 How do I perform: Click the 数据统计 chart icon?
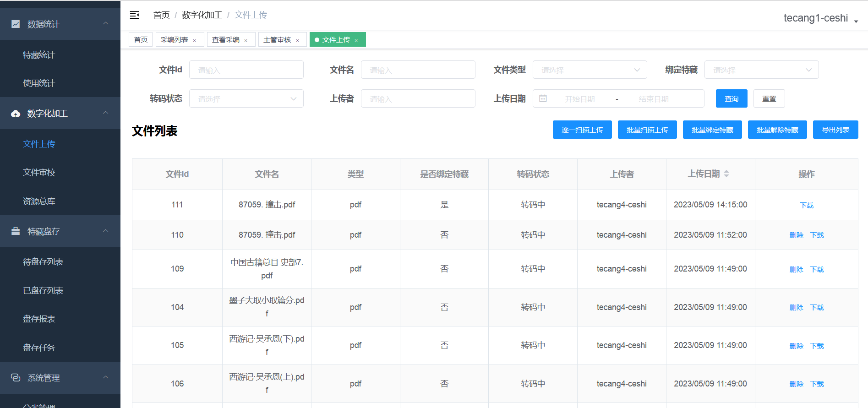pos(16,24)
